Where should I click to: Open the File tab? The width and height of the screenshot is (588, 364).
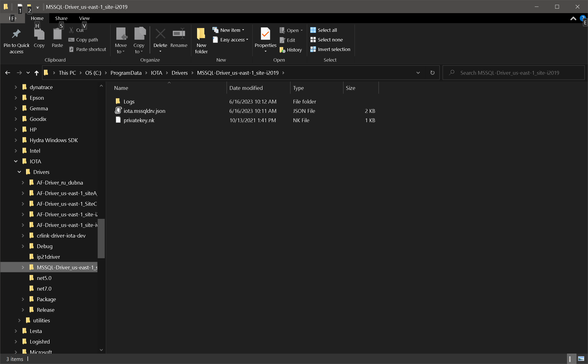point(12,18)
